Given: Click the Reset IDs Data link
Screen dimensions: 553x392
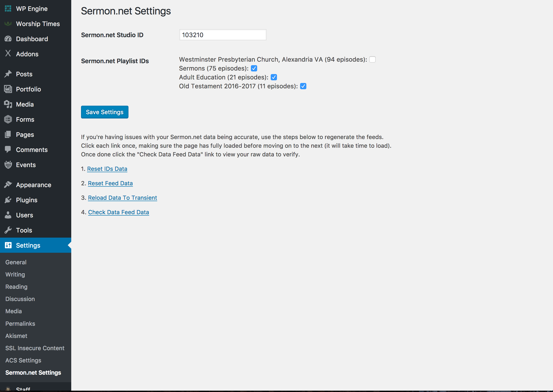Looking at the screenshot, I should click(x=107, y=169).
